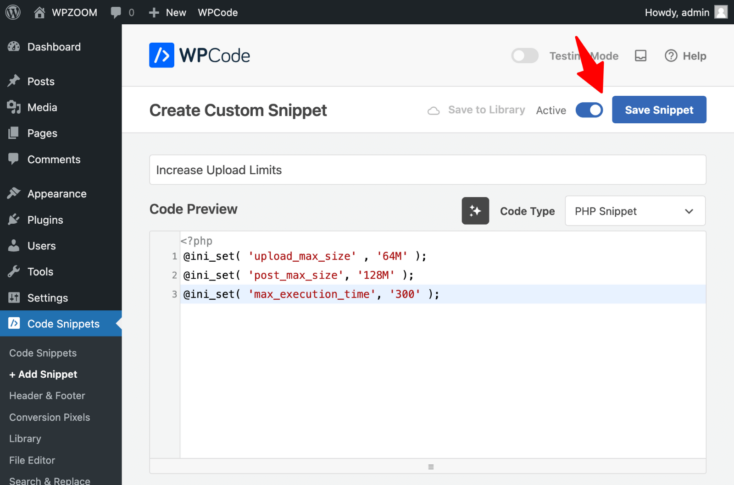Image resolution: width=734 pixels, height=485 pixels.
Task: Open File Editor submenu link
Action: coord(32,460)
